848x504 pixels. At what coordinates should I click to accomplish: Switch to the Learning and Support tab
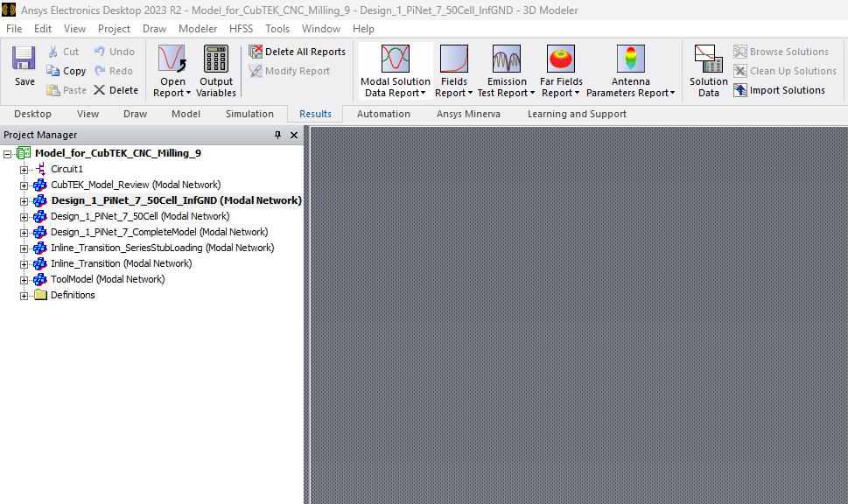(577, 114)
